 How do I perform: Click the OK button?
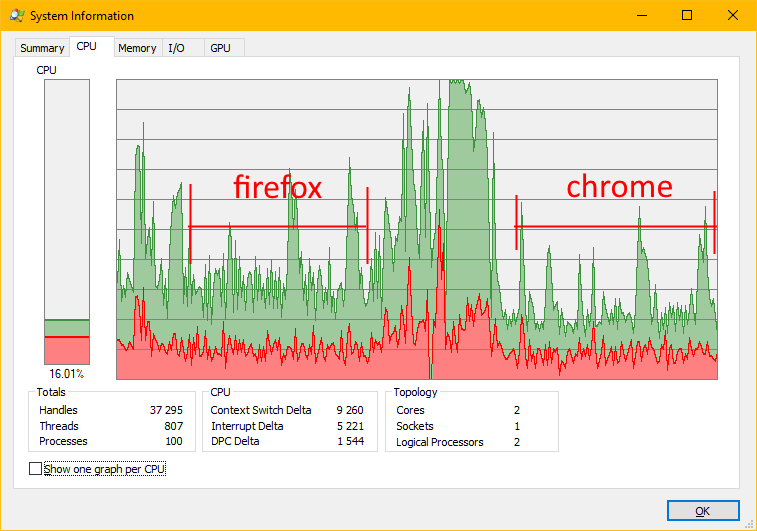tap(703, 511)
